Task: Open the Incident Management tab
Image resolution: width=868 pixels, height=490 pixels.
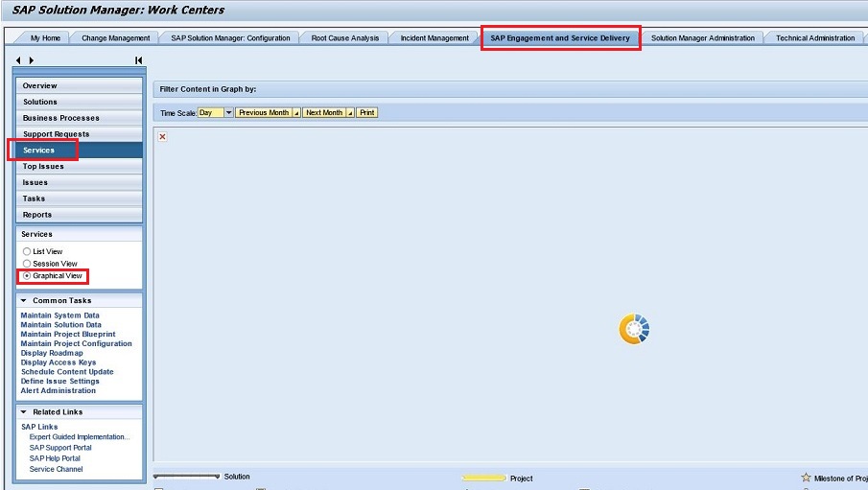Action: (434, 38)
